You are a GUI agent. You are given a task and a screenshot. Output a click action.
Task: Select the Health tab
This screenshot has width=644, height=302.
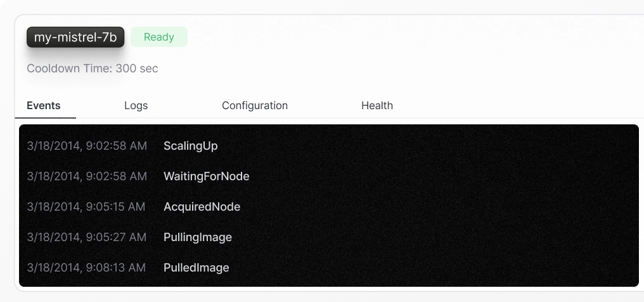click(377, 105)
